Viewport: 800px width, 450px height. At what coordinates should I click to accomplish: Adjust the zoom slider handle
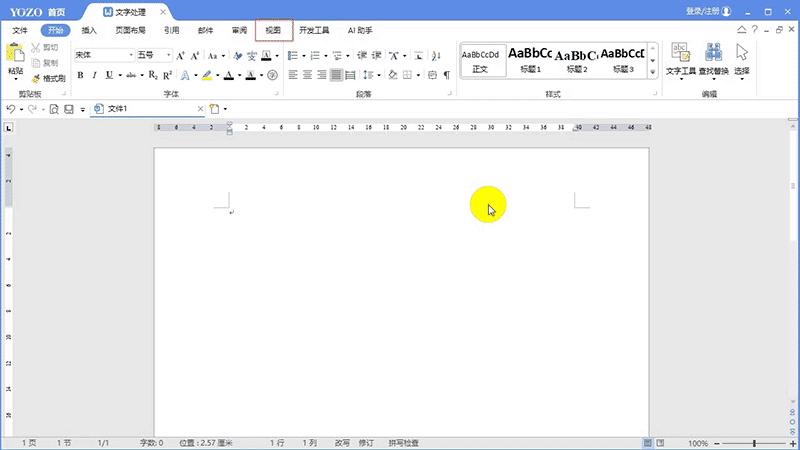coord(754,443)
